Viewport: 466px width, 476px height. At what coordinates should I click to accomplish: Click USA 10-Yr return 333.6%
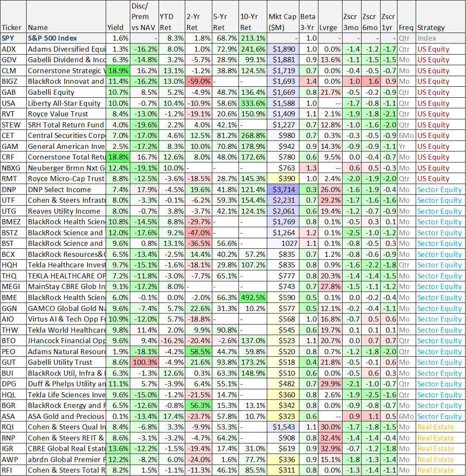[253, 103]
